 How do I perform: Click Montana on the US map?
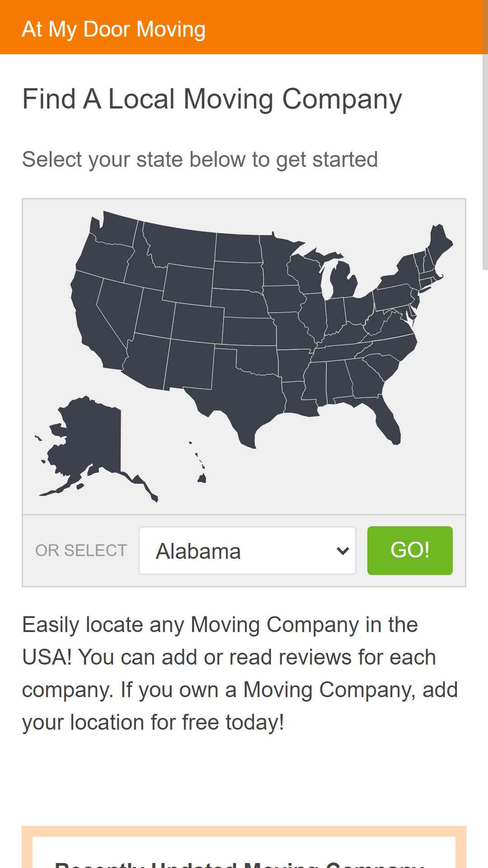tap(181, 246)
